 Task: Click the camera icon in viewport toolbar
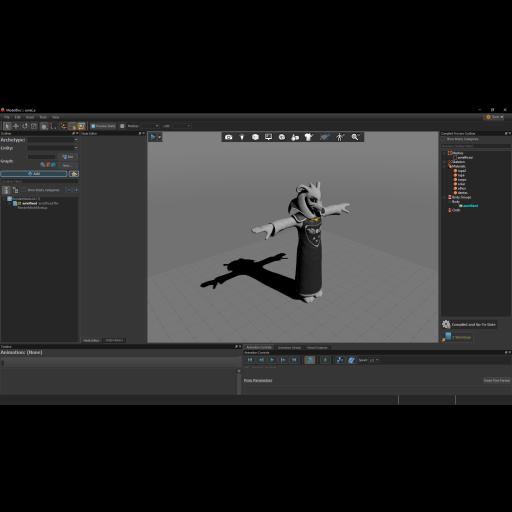click(228, 137)
